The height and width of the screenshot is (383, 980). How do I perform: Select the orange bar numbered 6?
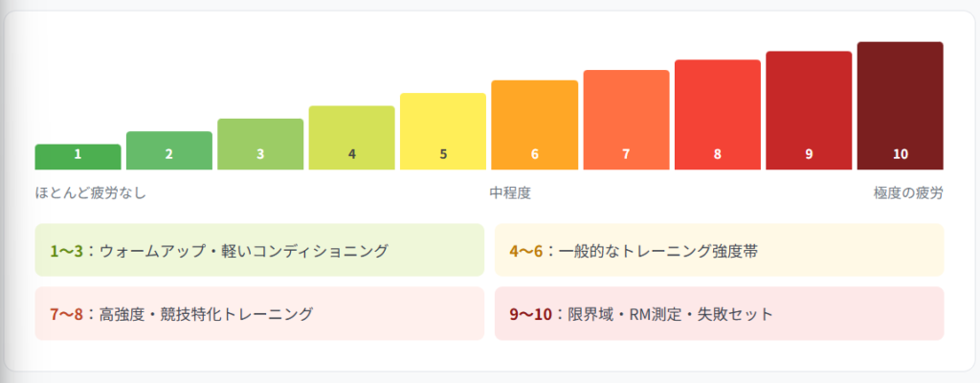point(534,125)
